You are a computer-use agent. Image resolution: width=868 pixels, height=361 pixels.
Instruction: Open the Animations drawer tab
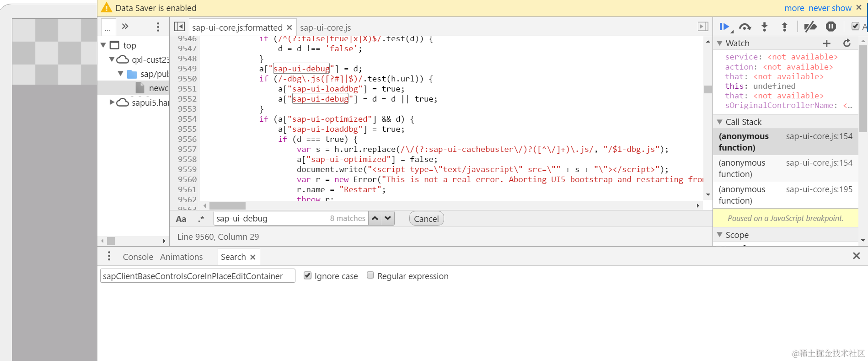[x=182, y=257]
